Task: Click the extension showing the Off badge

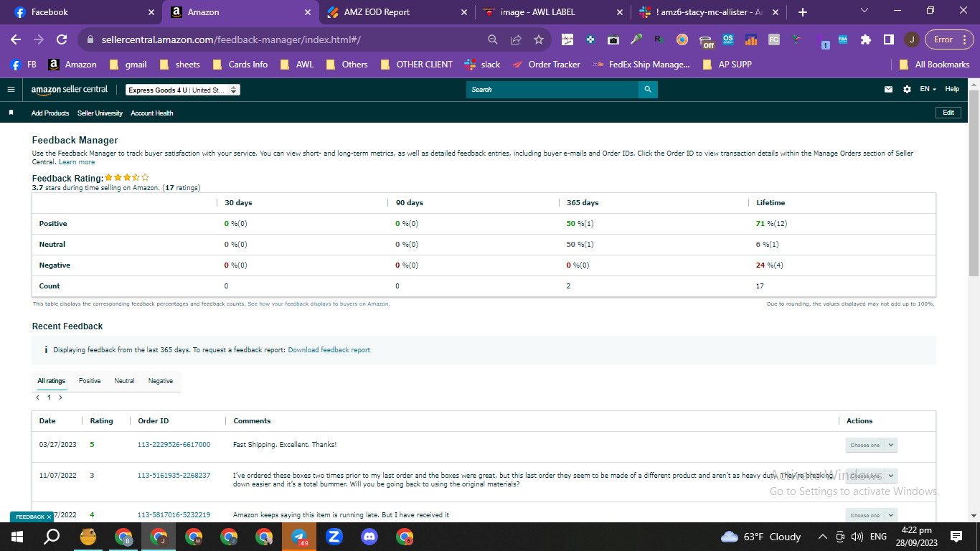Action: tap(707, 40)
